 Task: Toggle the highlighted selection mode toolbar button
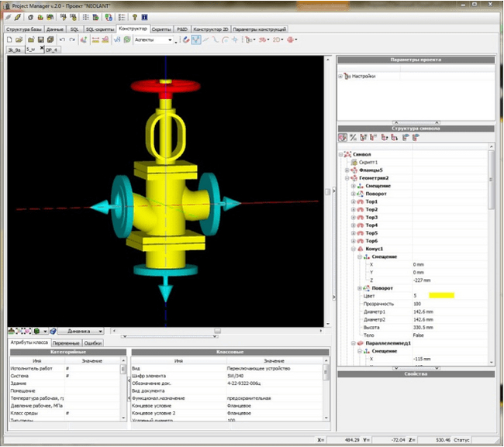pyautogui.click(x=197, y=40)
